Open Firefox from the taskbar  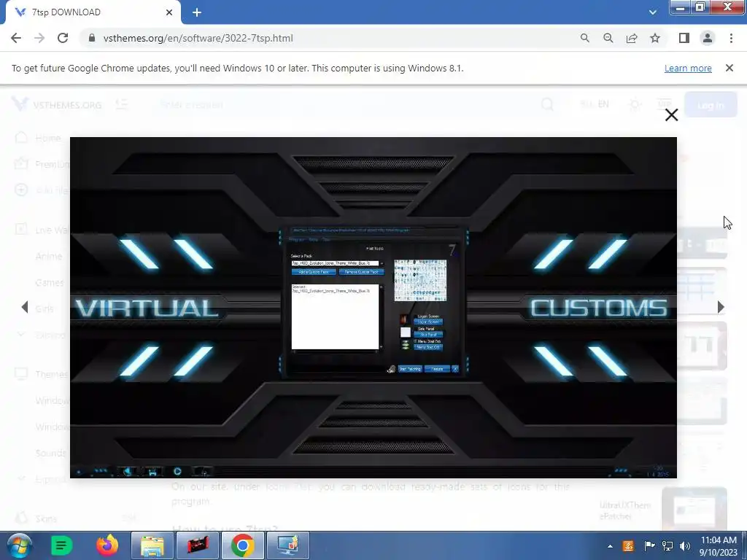click(107, 545)
